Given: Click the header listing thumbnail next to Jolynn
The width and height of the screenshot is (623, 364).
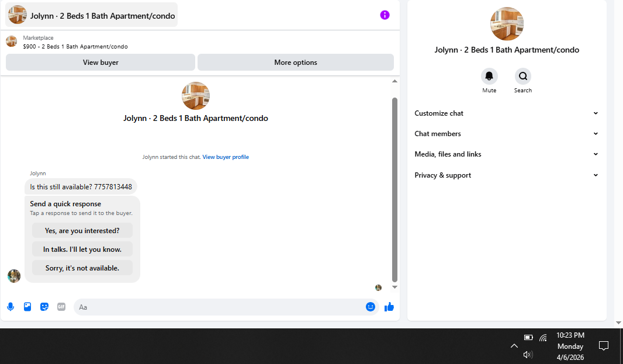Looking at the screenshot, I should pyautogui.click(x=17, y=15).
